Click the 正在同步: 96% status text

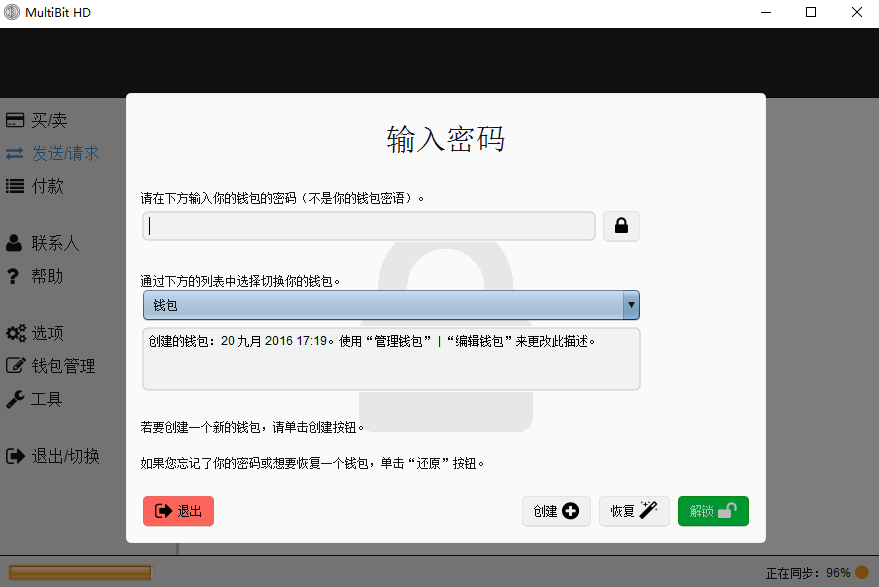coord(808,573)
